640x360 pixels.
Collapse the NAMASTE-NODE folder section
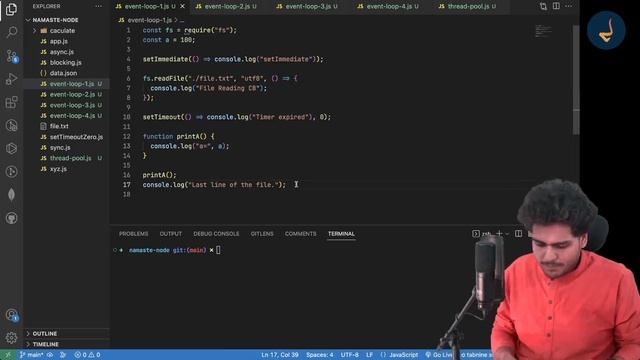67,20
